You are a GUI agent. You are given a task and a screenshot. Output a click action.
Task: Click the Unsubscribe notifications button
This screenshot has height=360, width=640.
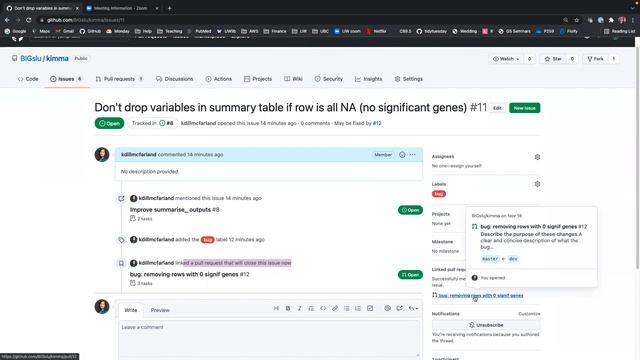click(486, 325)
